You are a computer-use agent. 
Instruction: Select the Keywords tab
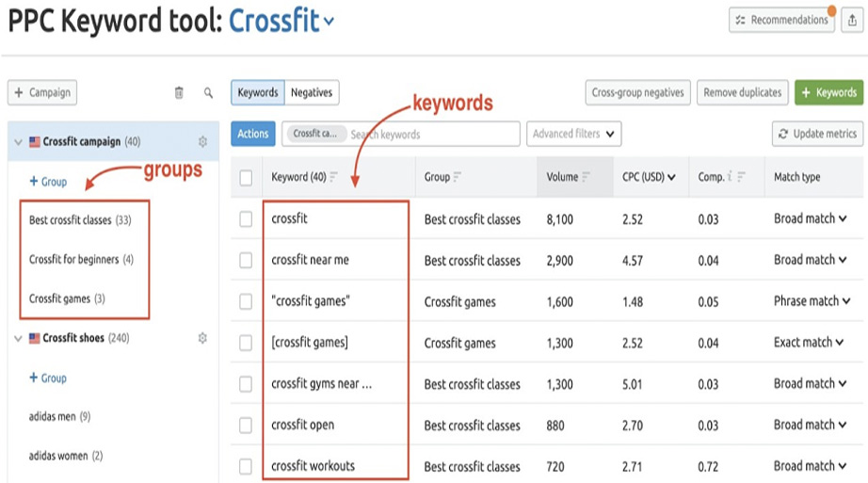(258, 92)
